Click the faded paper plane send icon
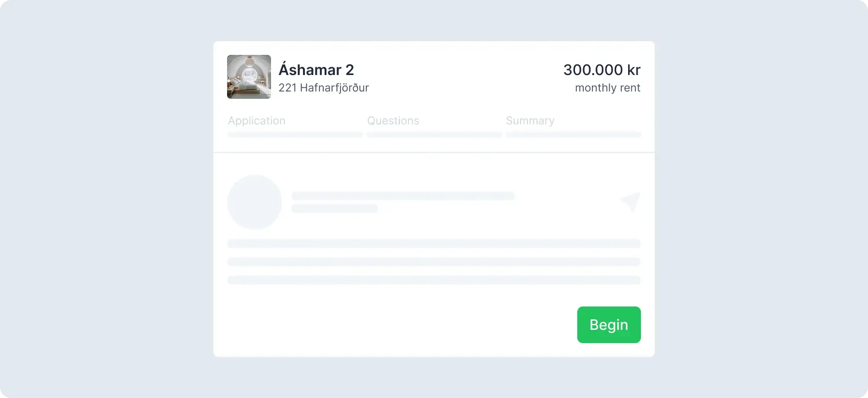The height and width of the screenshot is (398, 868). pyautogui.click(x=630, y=202)
